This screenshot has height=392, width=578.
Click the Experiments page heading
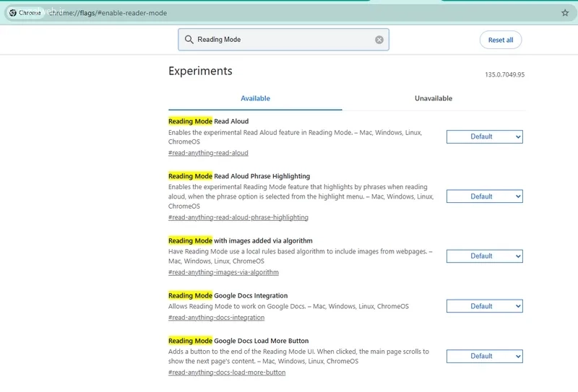click(x=200, y=71)
